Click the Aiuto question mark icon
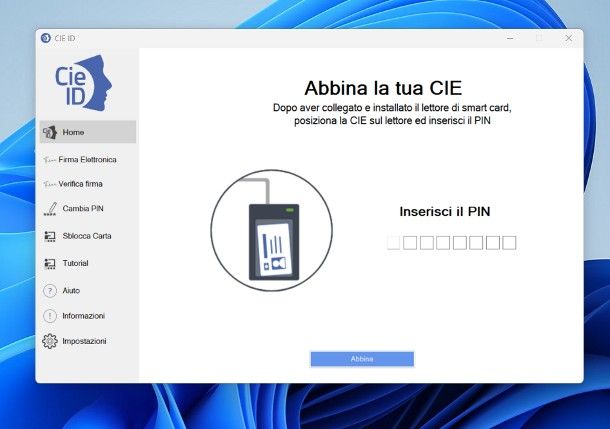The image size is (610, 429). (x=50, y=291)
